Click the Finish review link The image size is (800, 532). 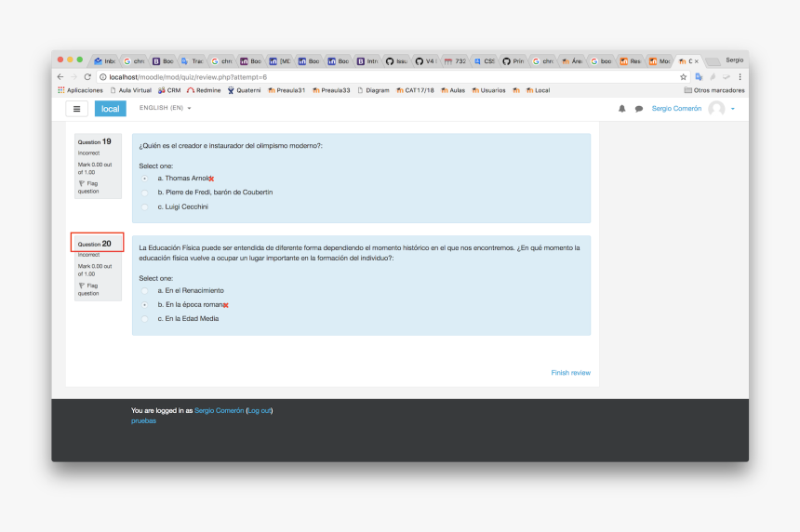tap(570, 373)
